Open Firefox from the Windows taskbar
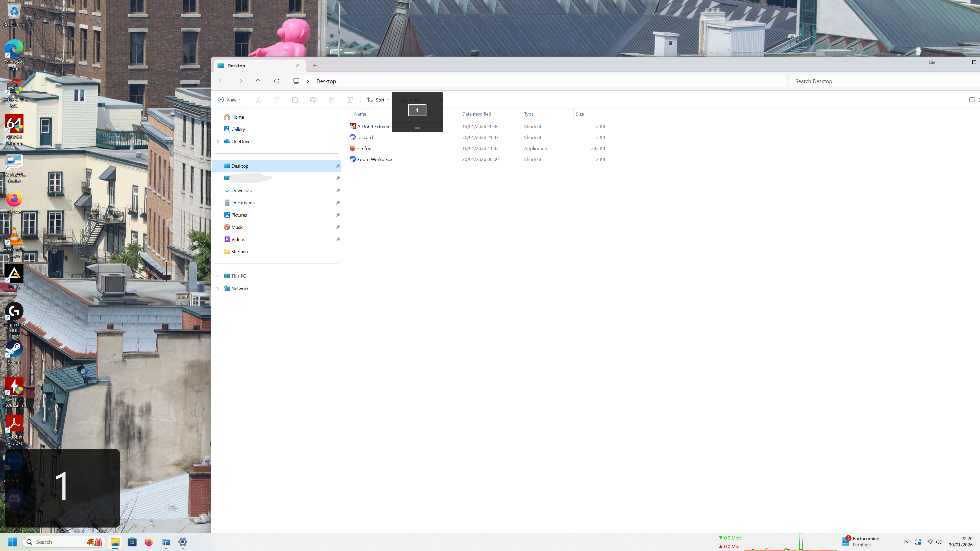Viewport: 980px width, 551px height. (149, 542)
